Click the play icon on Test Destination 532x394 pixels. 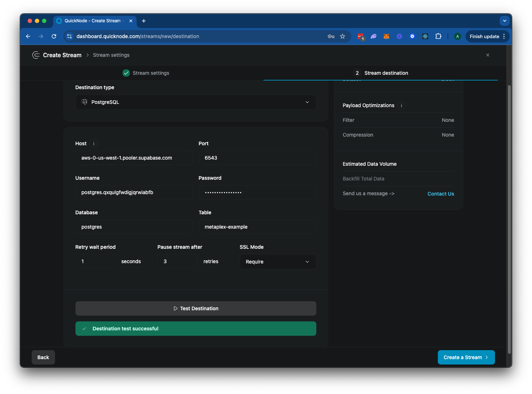pos(175,308)
